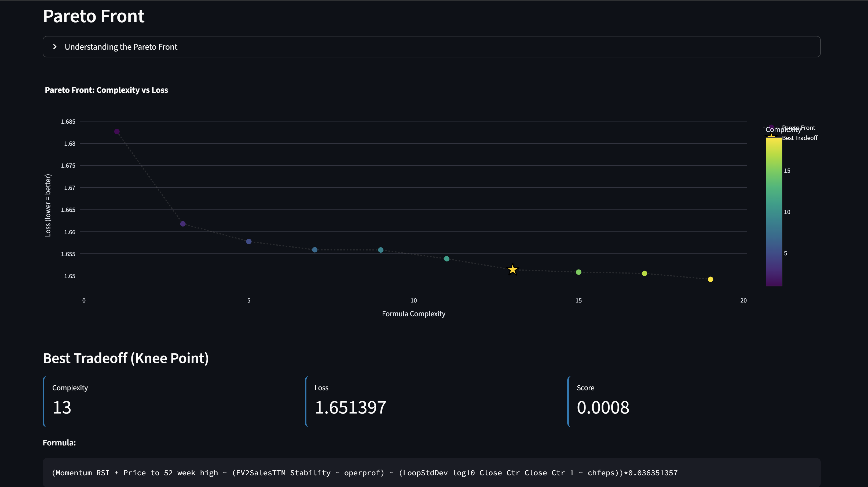Select the yellow-green point at complexity 17
The image size is (868, 487).
(644, 274)
